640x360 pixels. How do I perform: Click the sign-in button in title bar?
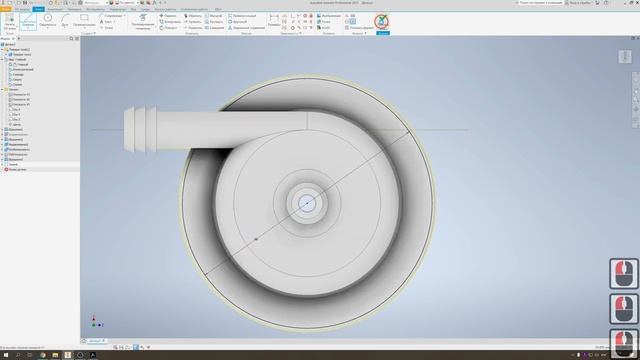pyautogui.click(x=579, y=2)
